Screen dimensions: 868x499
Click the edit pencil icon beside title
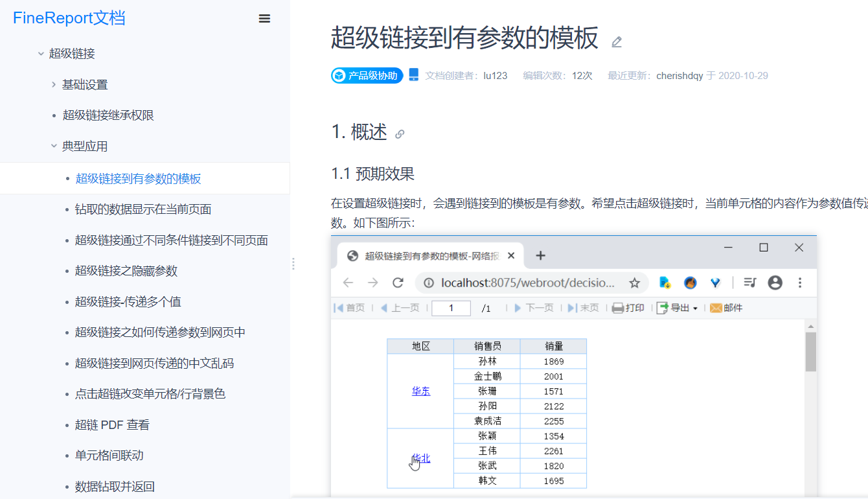[617, 42]
